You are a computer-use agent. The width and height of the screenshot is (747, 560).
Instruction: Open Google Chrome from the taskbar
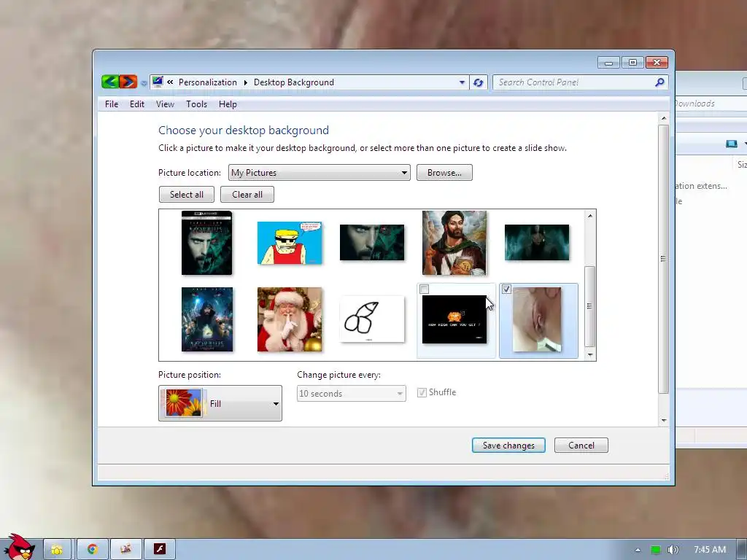tap(93, 550)
